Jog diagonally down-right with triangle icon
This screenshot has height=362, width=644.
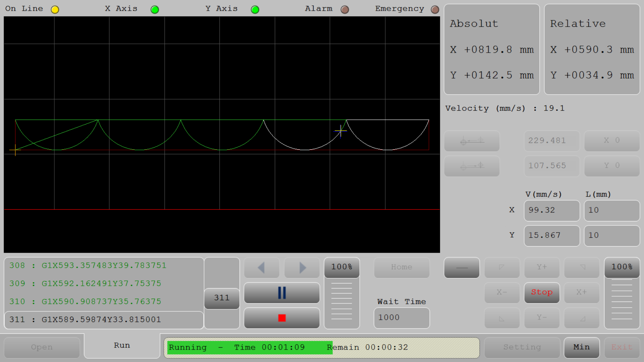[x=581, y=318]
